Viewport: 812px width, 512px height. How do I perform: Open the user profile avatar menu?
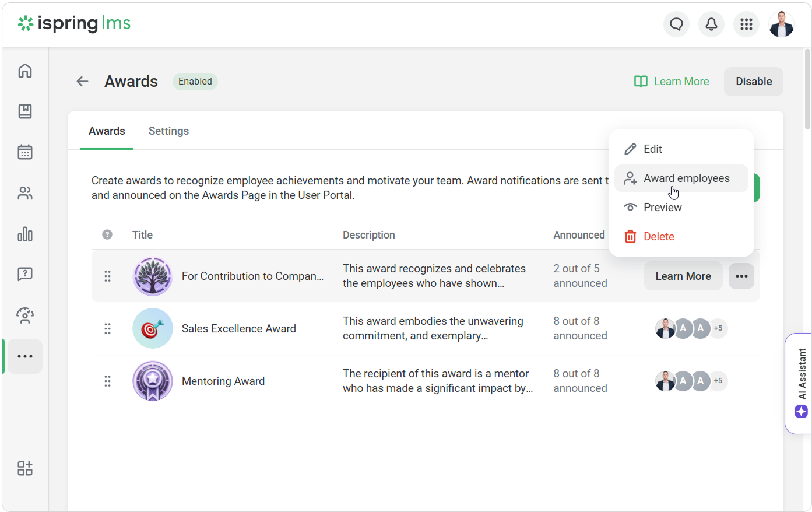pos(781,24)
